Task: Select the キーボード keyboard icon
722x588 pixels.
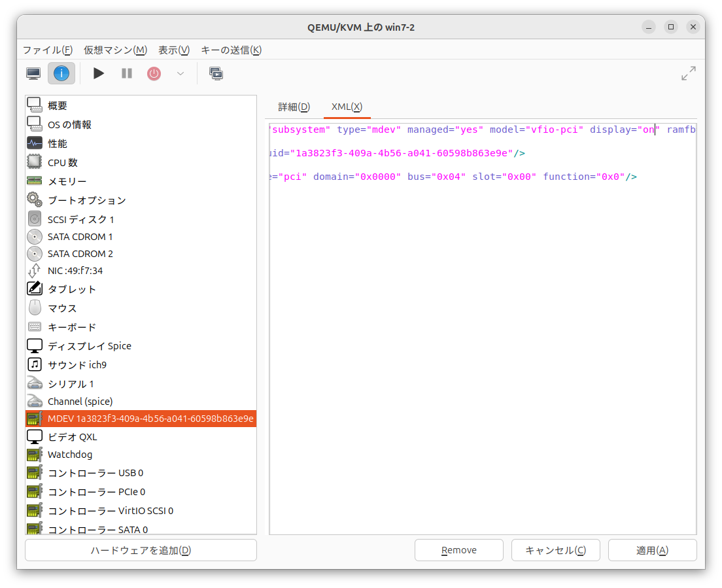Action: click(35, 327)
